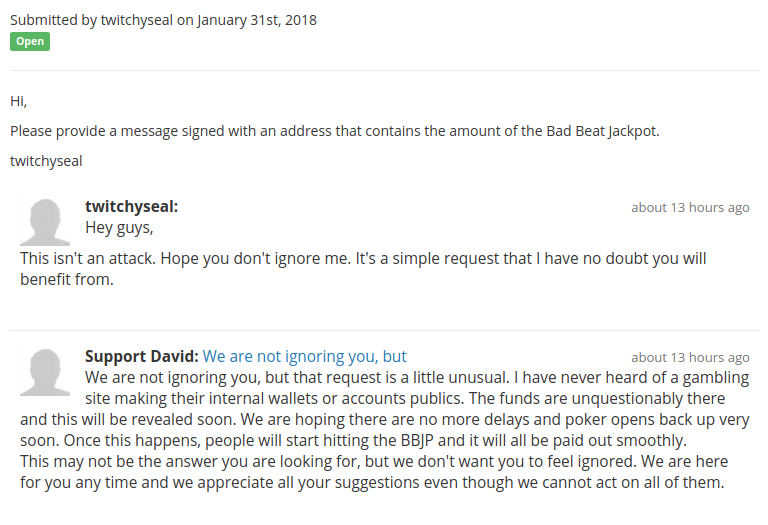Click the "Hi," greeting line
Viewport: 768px width, 525px height.
click(x=19, y=101)
